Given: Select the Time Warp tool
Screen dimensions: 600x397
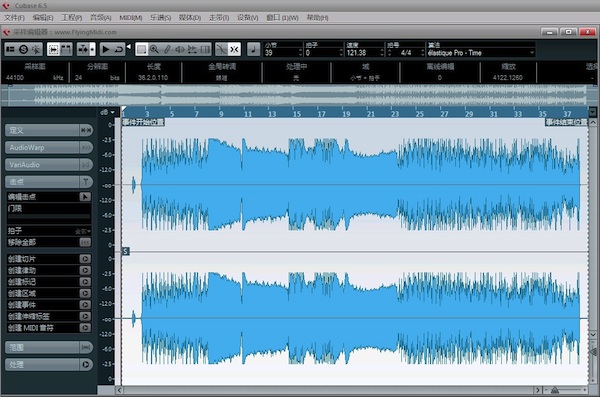Looking at the screenshot, I should (205, 49).
